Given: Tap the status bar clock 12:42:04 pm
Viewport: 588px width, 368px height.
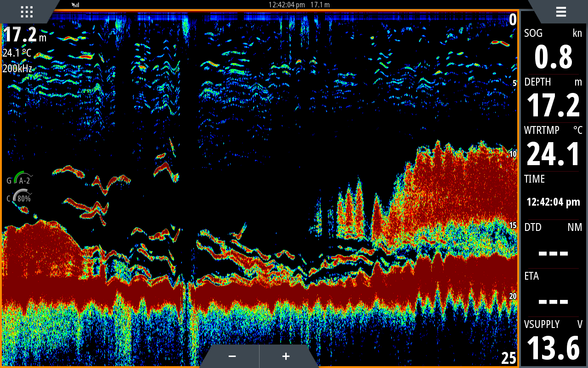Looking at the screenshot, I should [287, 5].
